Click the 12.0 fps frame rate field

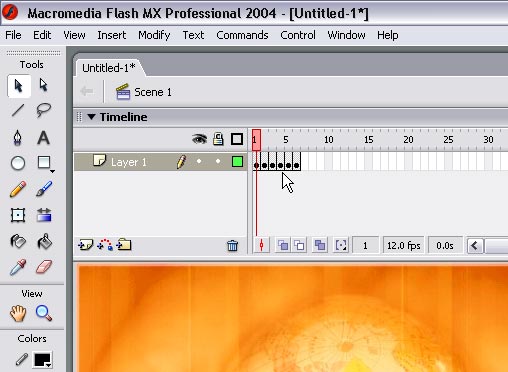(404, 246)
